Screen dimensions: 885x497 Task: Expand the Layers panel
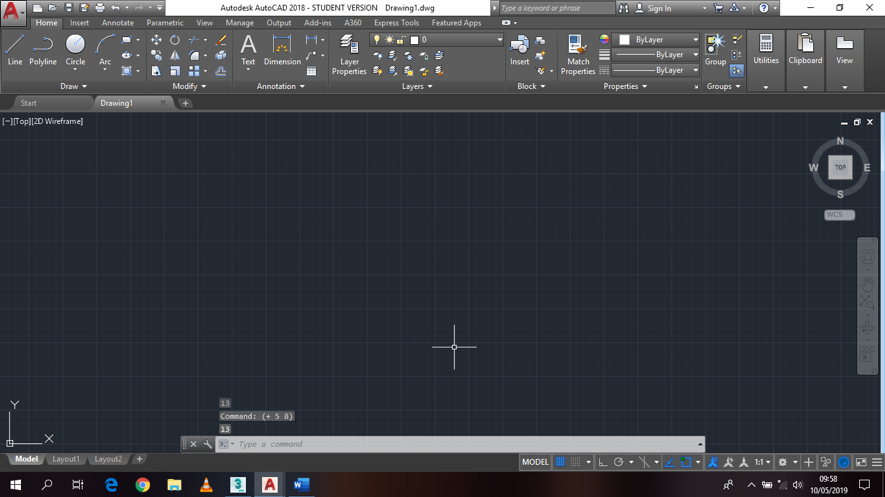pyautogui.click(x=417, y=86)
